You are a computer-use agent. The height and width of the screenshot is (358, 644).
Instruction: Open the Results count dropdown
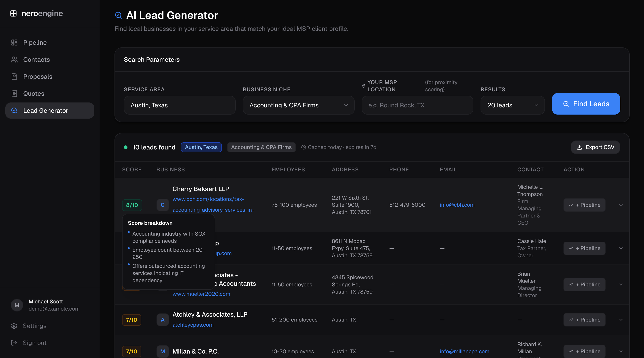click(513, 105)
